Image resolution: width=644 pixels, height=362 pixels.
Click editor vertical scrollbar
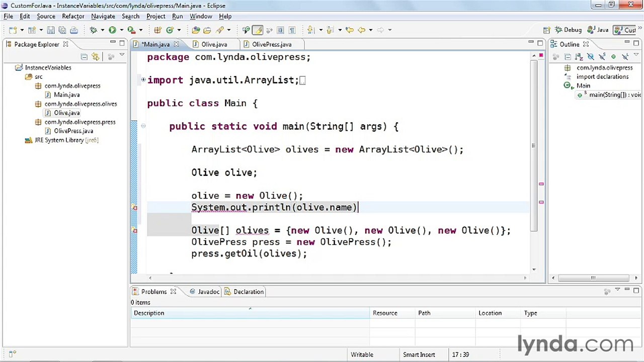[533, 146]
